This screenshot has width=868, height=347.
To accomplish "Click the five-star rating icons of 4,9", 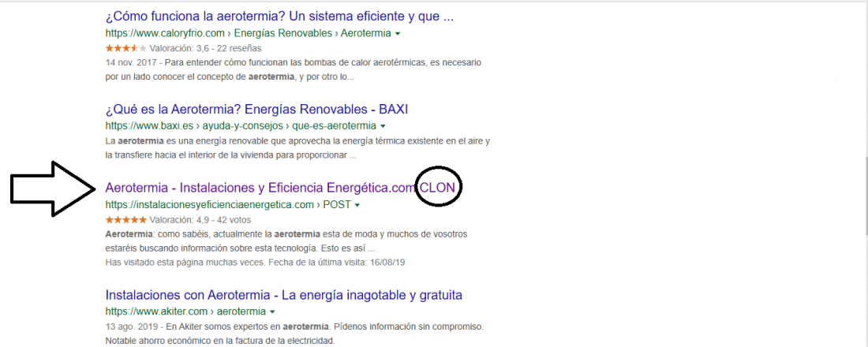I will [125, 219].
